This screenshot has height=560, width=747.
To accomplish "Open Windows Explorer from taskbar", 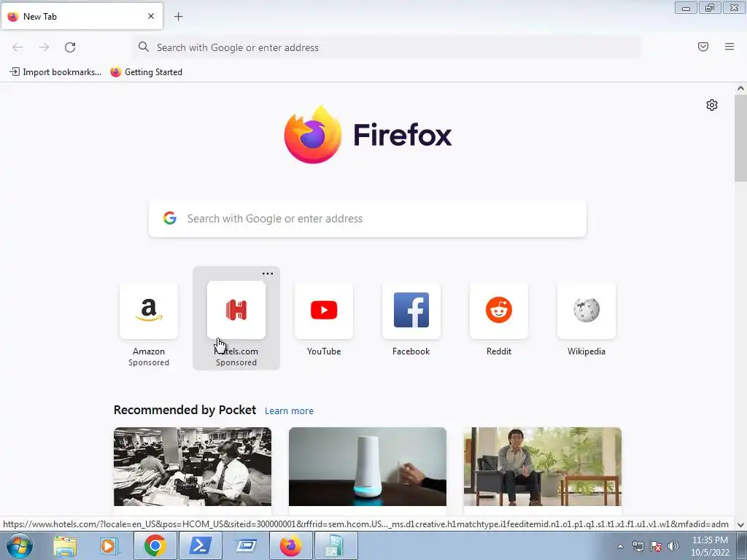I will (65, 545).
